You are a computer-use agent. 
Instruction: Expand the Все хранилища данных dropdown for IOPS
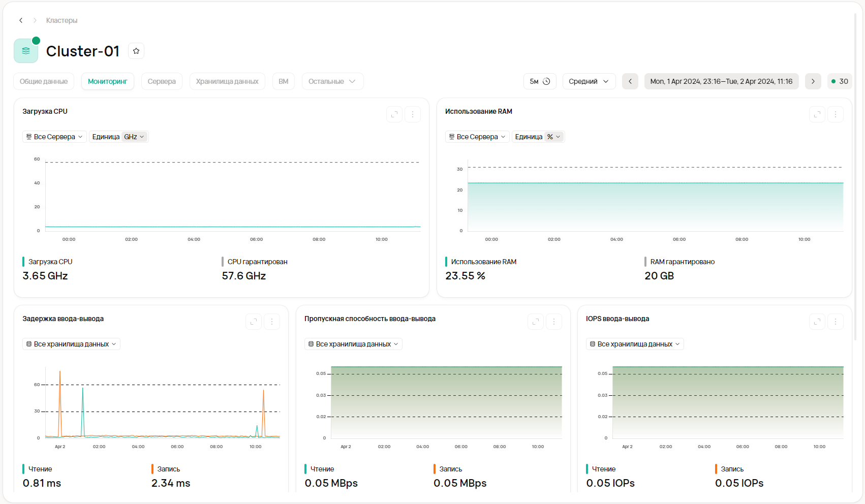tap(635, 344)
